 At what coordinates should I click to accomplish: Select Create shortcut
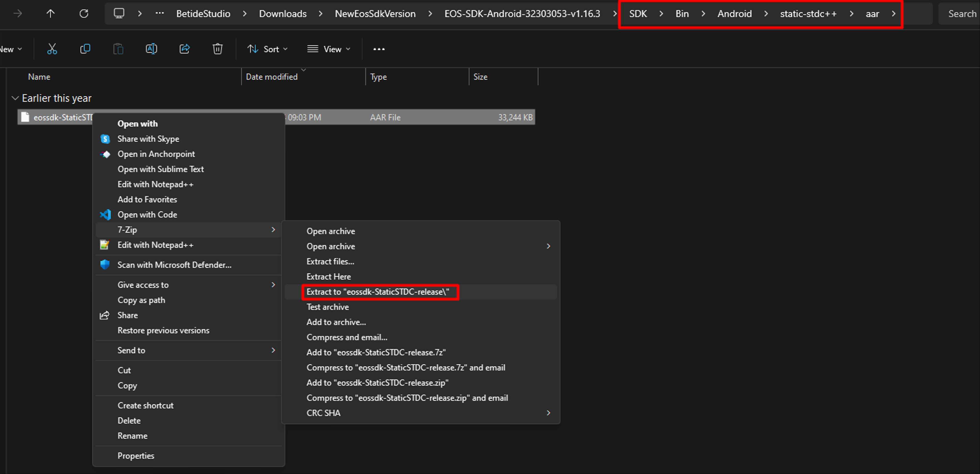coord(188,406)
